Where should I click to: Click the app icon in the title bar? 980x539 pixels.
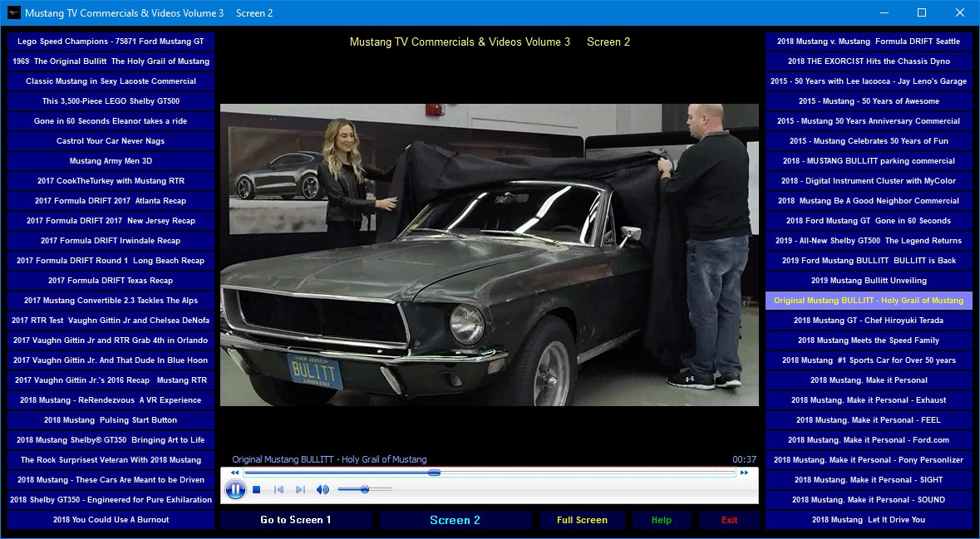click(13, 12)
